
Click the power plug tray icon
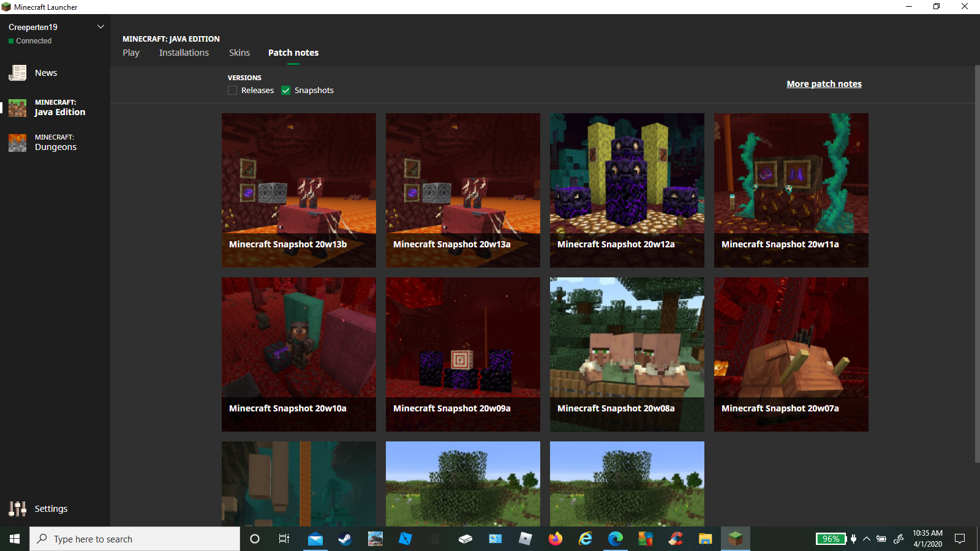[854, 539]
